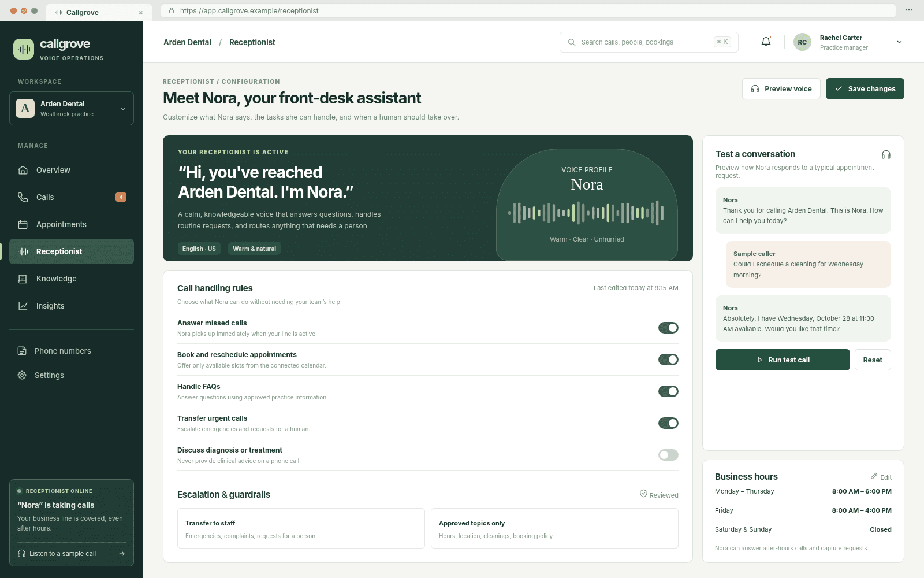
Task: Click the Reviewed shield icon
Action: pos(643,494)
